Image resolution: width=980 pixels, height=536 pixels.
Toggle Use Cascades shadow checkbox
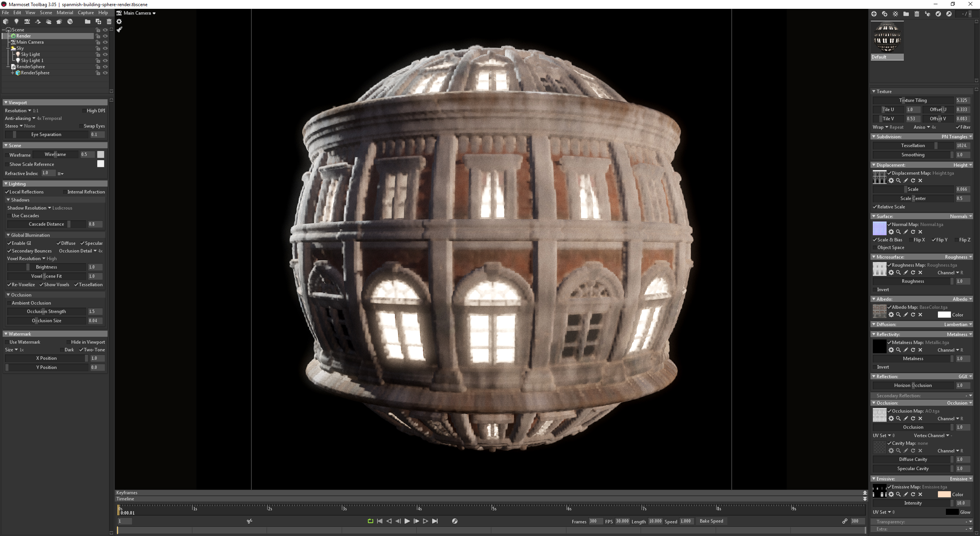9,215
